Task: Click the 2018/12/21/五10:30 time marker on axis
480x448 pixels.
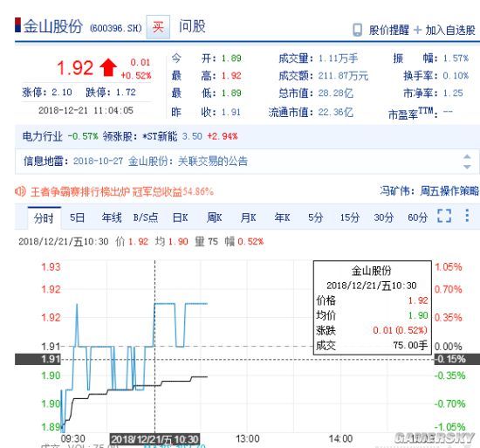Action: 154,439
